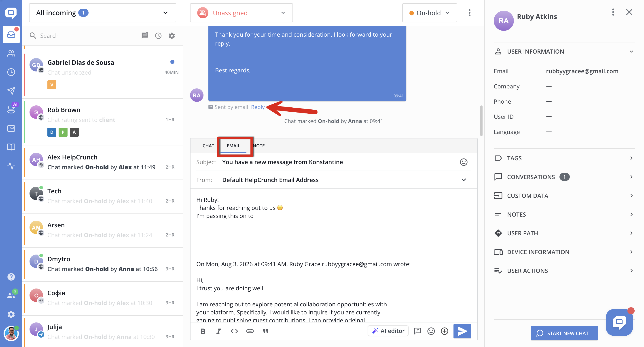Image resolution: width=644 pixels, height=347 pixels.
Task: Click the new message icon beside search
Action: (145, 36)
